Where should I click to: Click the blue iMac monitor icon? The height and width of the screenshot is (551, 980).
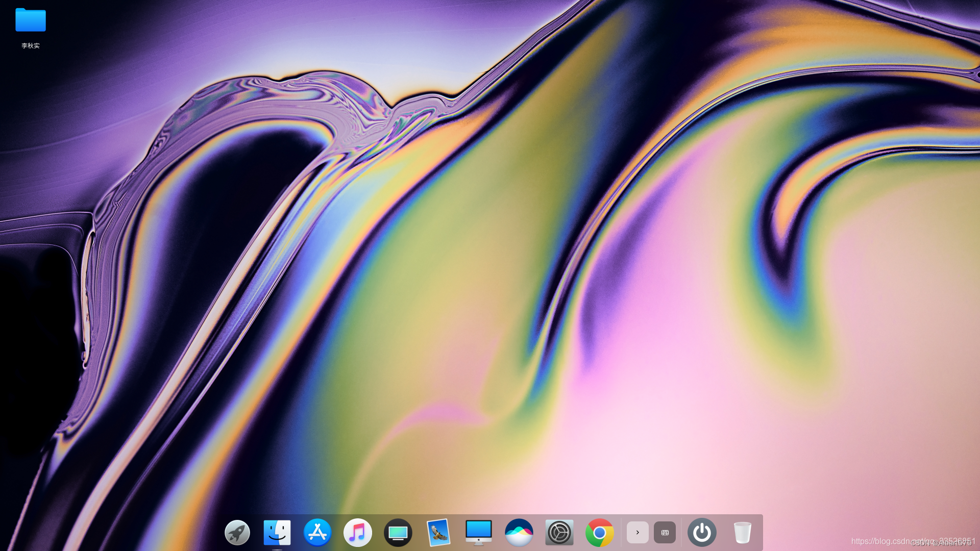(479, 533)
